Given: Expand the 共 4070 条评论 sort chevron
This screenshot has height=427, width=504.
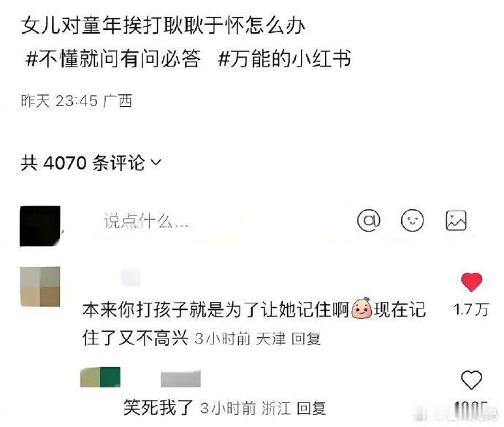Looking at the screenshot, I should click(156, 162).
